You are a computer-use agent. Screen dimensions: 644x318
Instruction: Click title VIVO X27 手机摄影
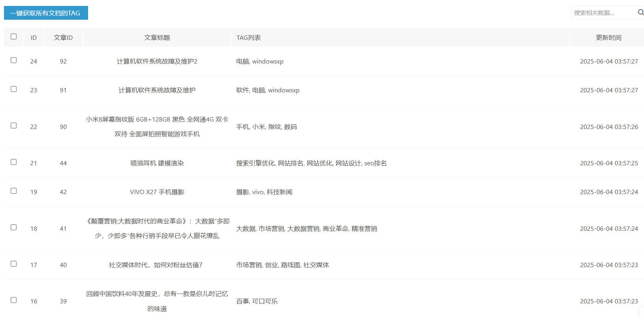(157, 192)
